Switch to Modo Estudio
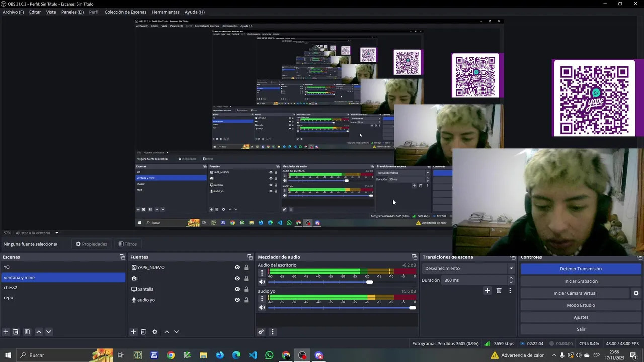The height and width of the screenshot is (362, 644). [x=581, y=305]
